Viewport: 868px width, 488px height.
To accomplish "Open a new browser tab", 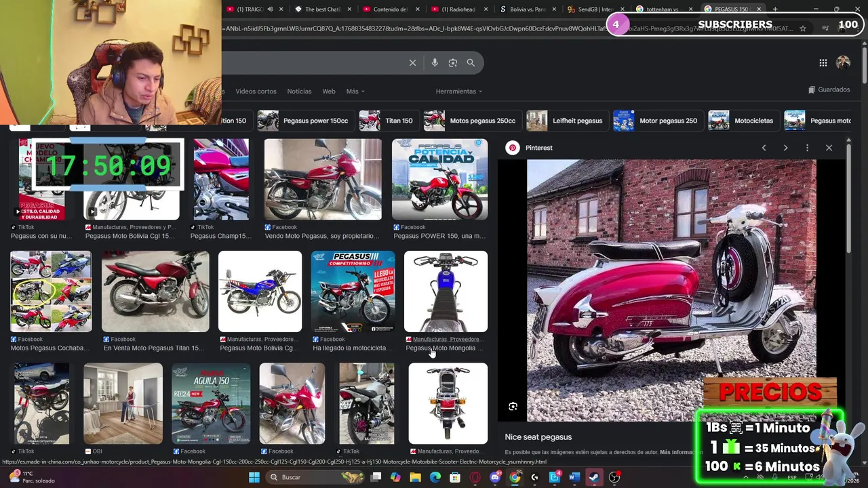I will pyautogui.click(x=775, y=9).
